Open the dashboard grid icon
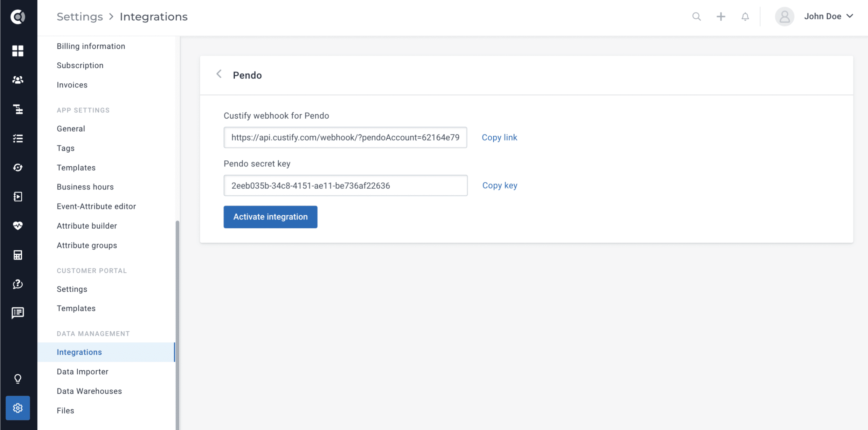868x430 pixels. coord(18,51)
